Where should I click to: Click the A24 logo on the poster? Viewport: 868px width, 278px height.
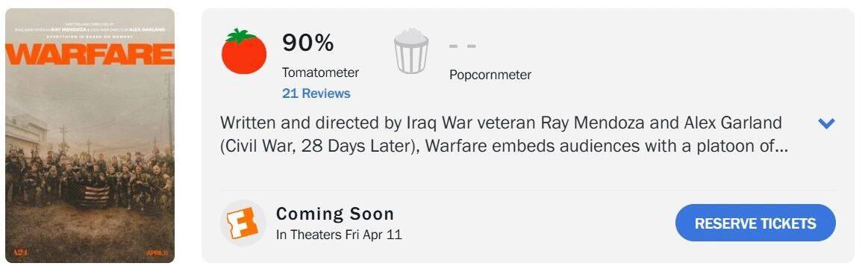tap(21, 253)
